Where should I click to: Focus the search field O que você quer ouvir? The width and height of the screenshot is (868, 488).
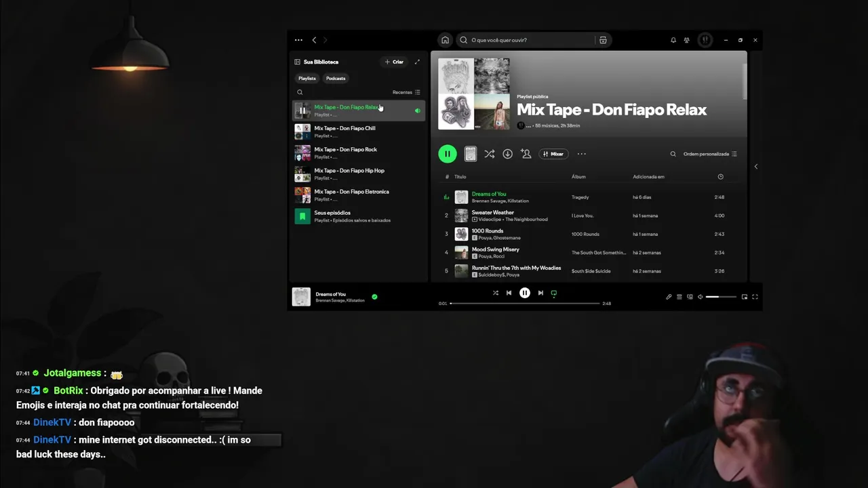tap(526, 40)
